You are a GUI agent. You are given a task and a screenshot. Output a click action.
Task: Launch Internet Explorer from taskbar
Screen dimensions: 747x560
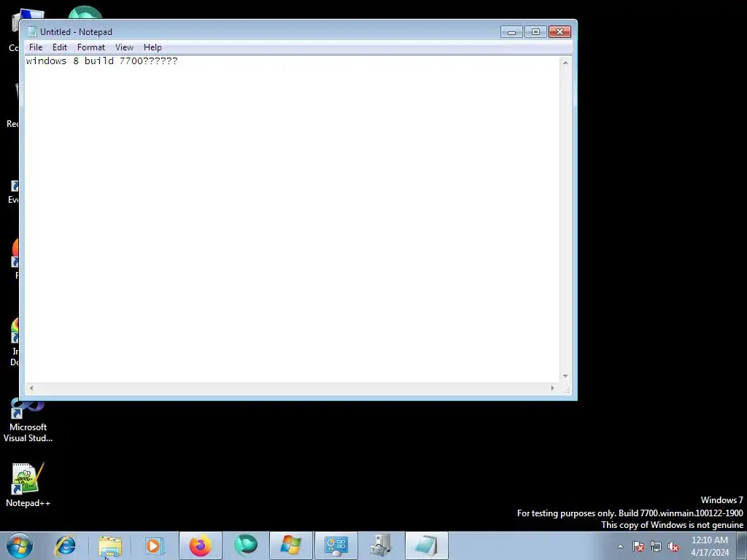pyautogui.click(x=65, y=545)
